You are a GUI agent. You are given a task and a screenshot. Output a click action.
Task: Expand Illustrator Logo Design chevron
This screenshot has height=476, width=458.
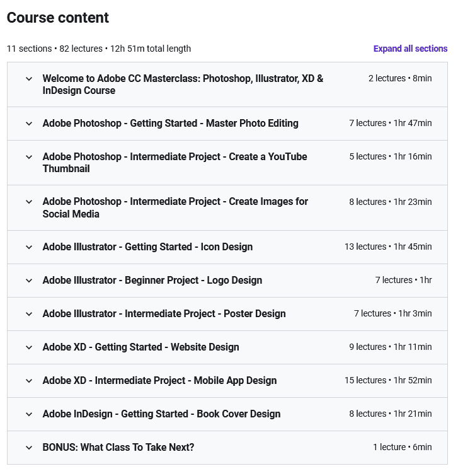click(x=29, y=281)
